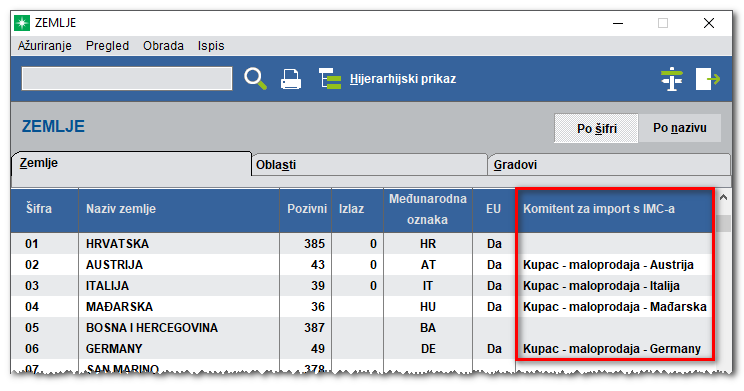Select the MAĐARSKA row name
The height and width of the screenshot is (391, 744).
[119, 307]
